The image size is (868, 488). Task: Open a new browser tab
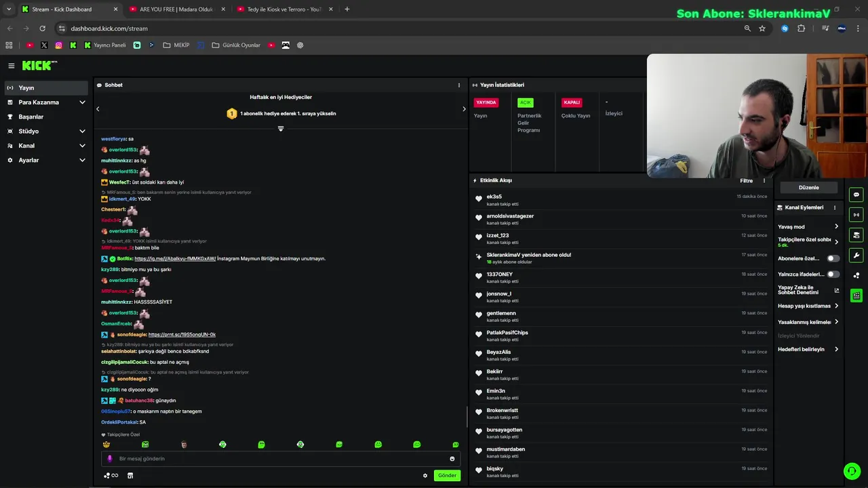[347, 9]
